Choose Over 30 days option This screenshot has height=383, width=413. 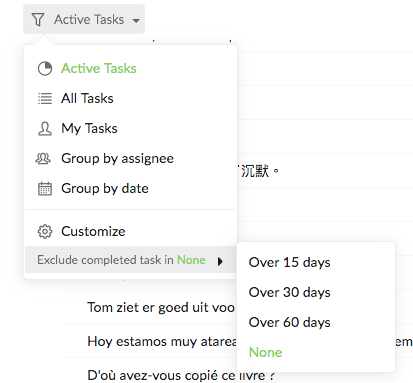coord(290,292)
